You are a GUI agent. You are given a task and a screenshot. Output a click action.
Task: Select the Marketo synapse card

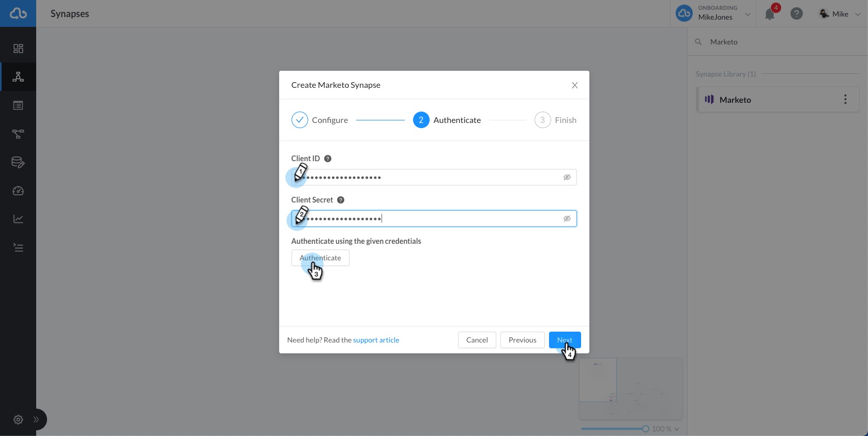[778, 100]
